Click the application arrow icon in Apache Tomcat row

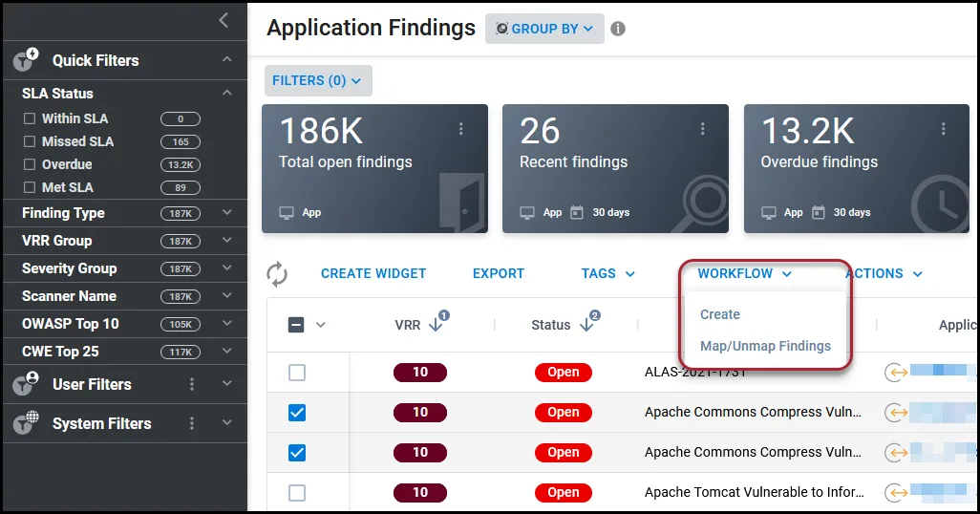coord(896,493)
